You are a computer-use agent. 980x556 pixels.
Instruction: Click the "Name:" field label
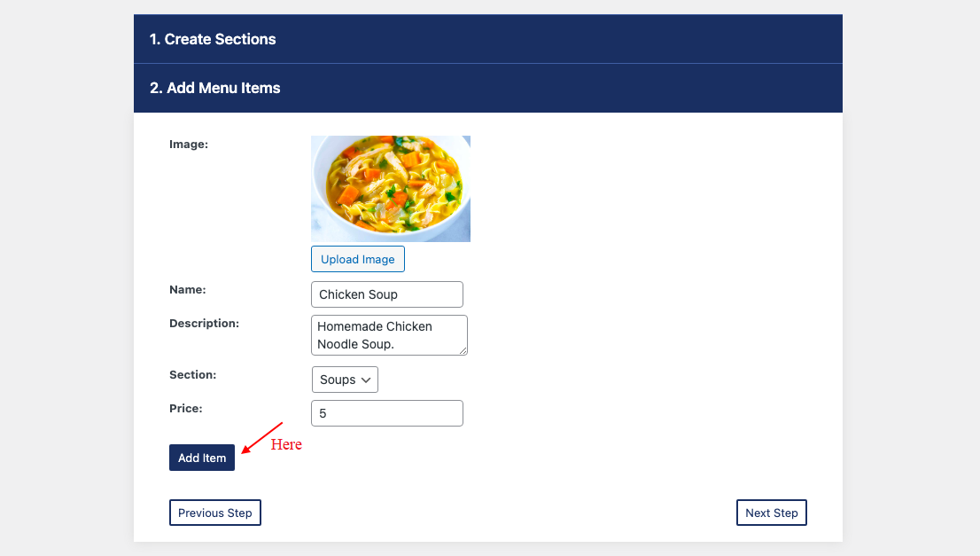pyautogui.click(x=187, y=289)
